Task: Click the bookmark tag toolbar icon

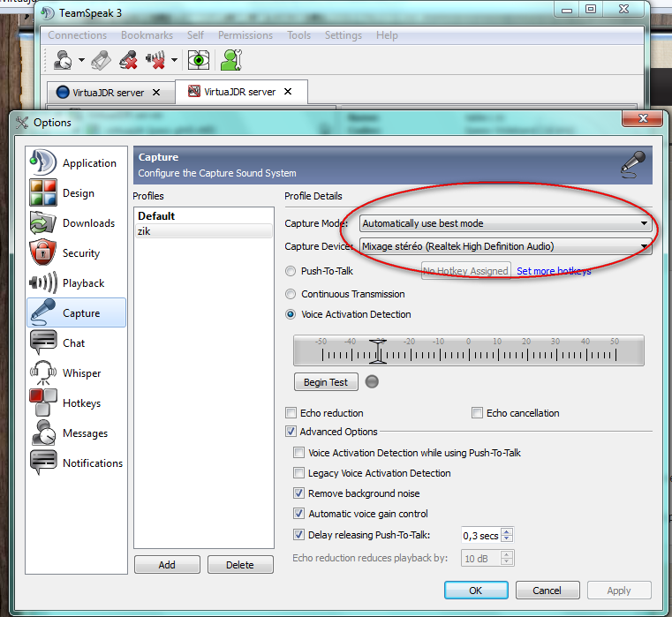Action: coord(102,60)
